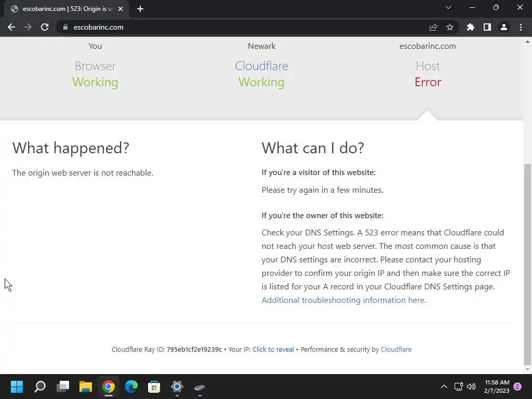The height and width of the screenshot is (399, 532).
Task: Open the taskbar Search icon
Action: click(40, 387)
